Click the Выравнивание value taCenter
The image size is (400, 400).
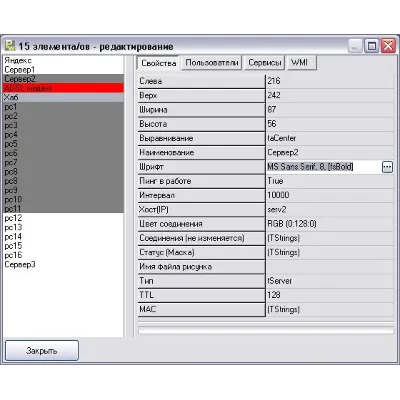[330, 138]
